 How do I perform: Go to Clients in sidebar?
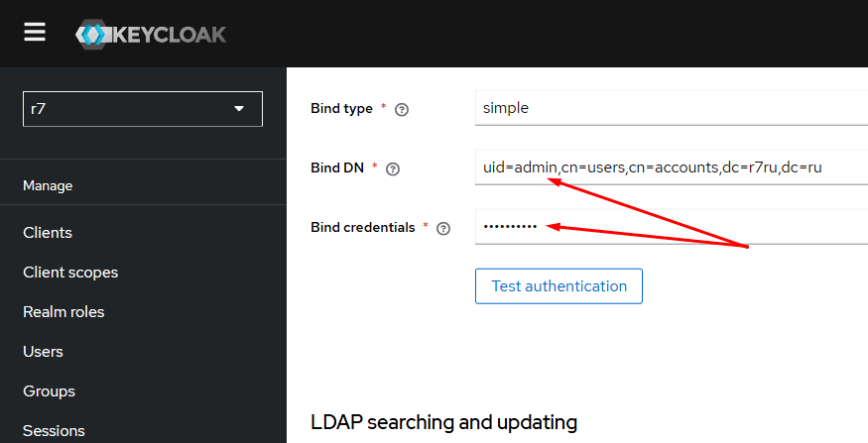point(48,232)
